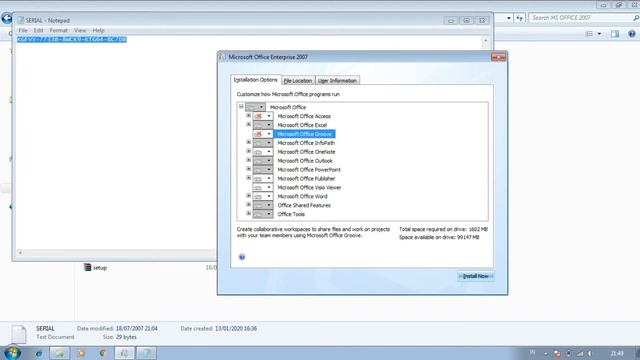640x360 pixels.
Task: Close the Microsoft Office Enterprise 2007 dialog
Action: point(498,57)
